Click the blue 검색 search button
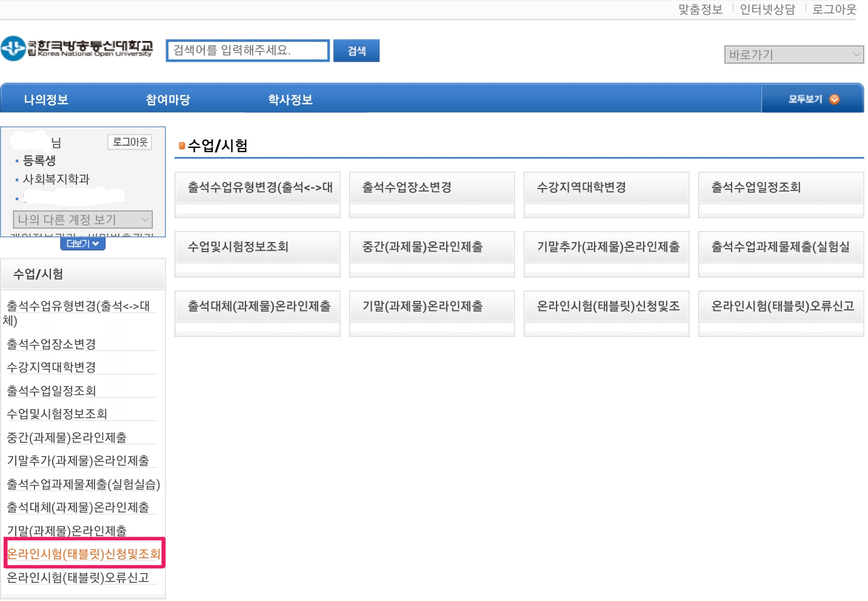Image resolution: width=868 pixels, height=601 pixels. click(356, 51)
